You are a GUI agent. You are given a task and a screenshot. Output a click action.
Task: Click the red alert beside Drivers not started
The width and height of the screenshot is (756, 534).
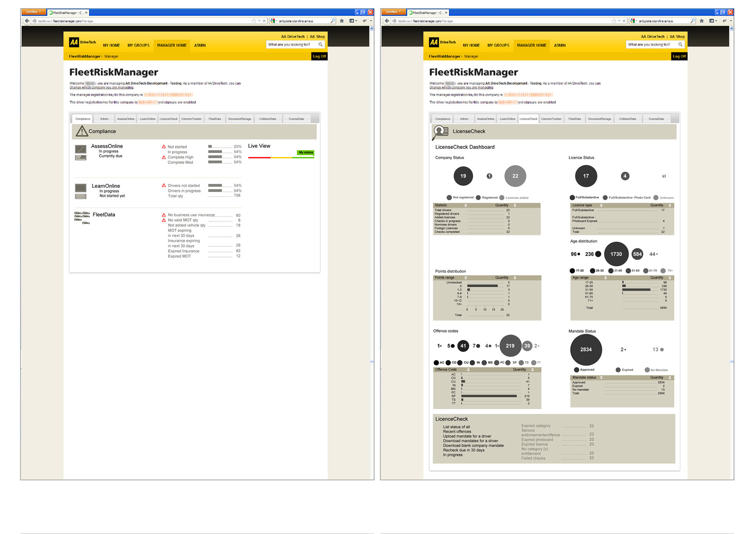pyautogui.click(x=164, y=185)
